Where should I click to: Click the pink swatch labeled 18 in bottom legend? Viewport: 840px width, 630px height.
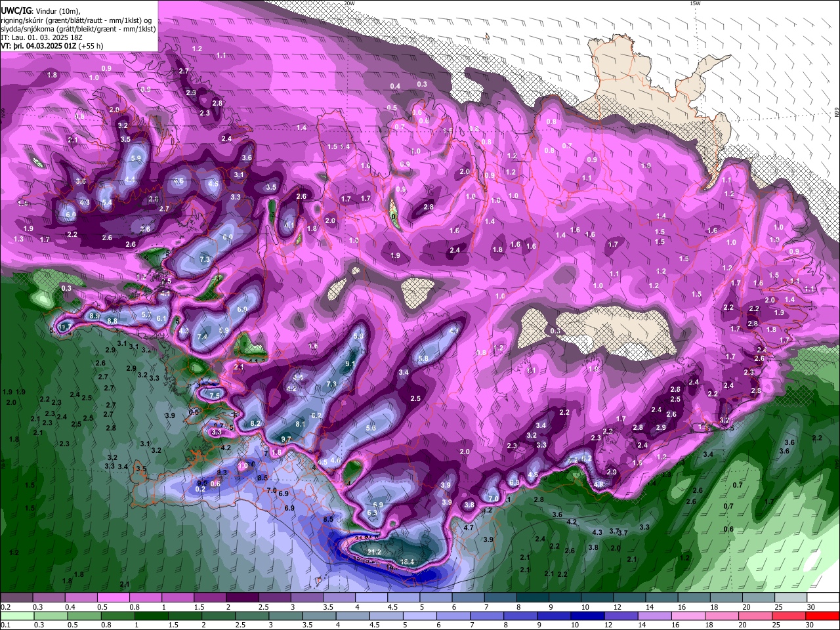pyautogui.click(x=722, y=616)
